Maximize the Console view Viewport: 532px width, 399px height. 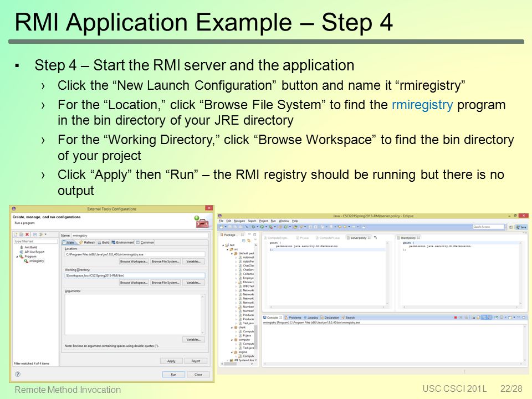coord(524,318)
